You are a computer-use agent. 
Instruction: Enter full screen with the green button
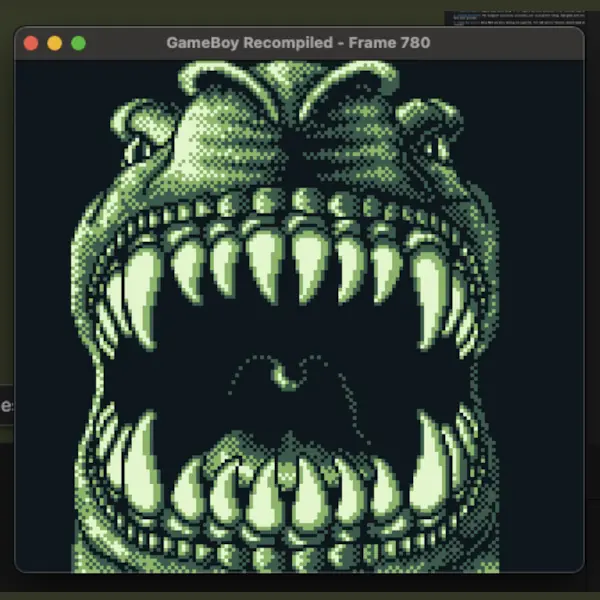pos(79,43)
